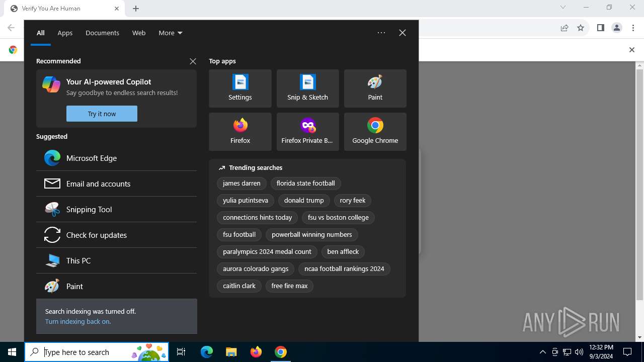Open search panel options ellipsis
The image size is (644, 362).
point(381,33)
